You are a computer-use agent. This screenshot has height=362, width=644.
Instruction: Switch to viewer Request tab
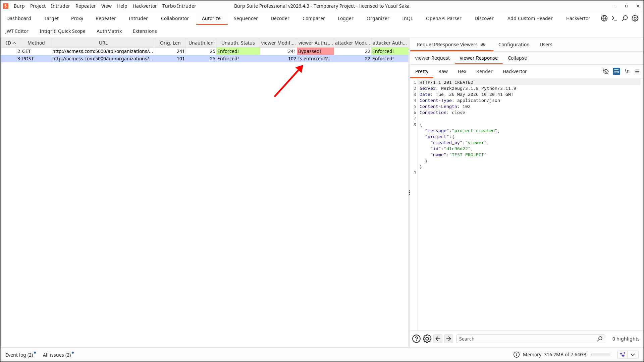[x=432, y=58]
